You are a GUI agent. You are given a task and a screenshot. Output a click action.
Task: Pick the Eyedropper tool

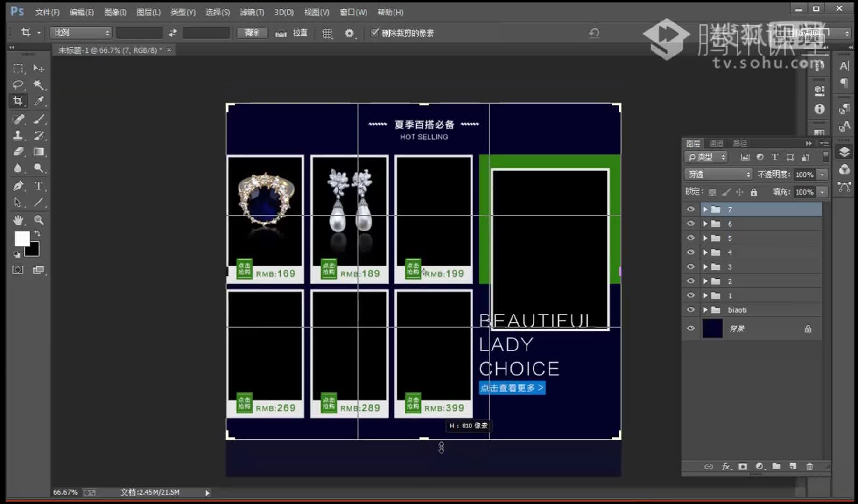coord(39,101)
